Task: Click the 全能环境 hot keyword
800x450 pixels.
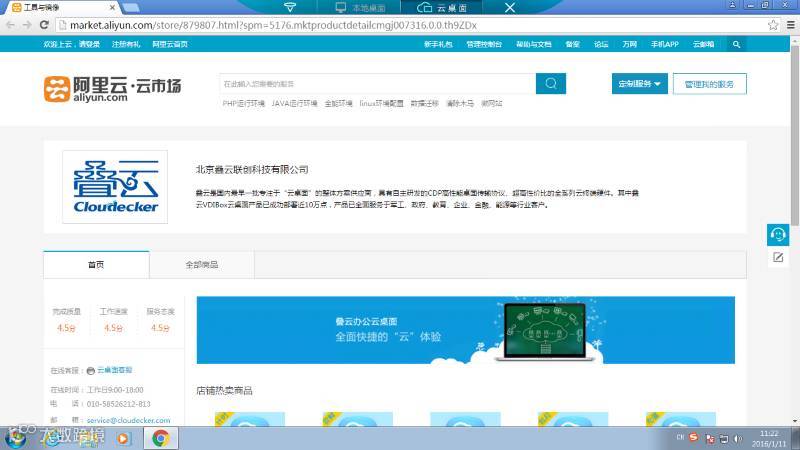Action: (338, 104)
